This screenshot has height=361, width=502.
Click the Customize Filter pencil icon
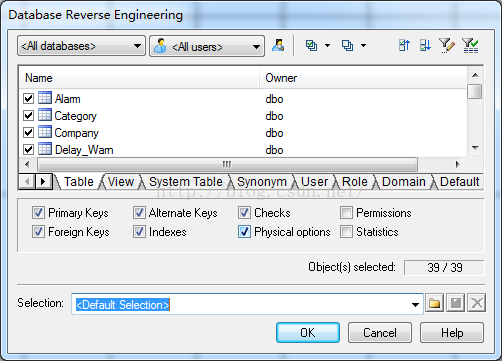pos(447,46)
